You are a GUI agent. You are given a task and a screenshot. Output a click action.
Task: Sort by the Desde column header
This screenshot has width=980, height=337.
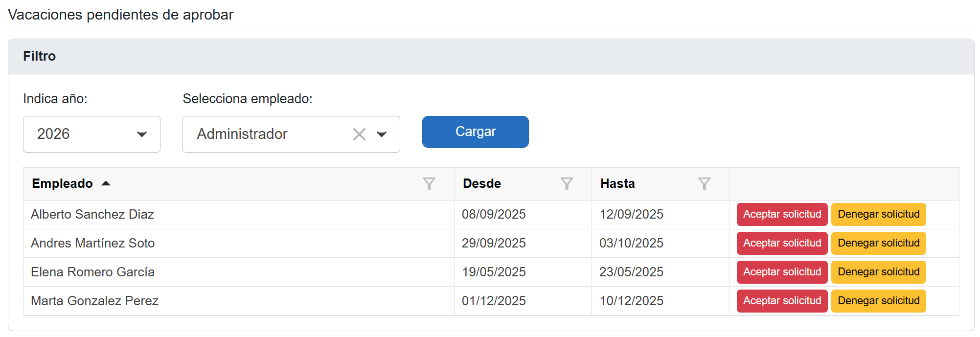point(482,183)
